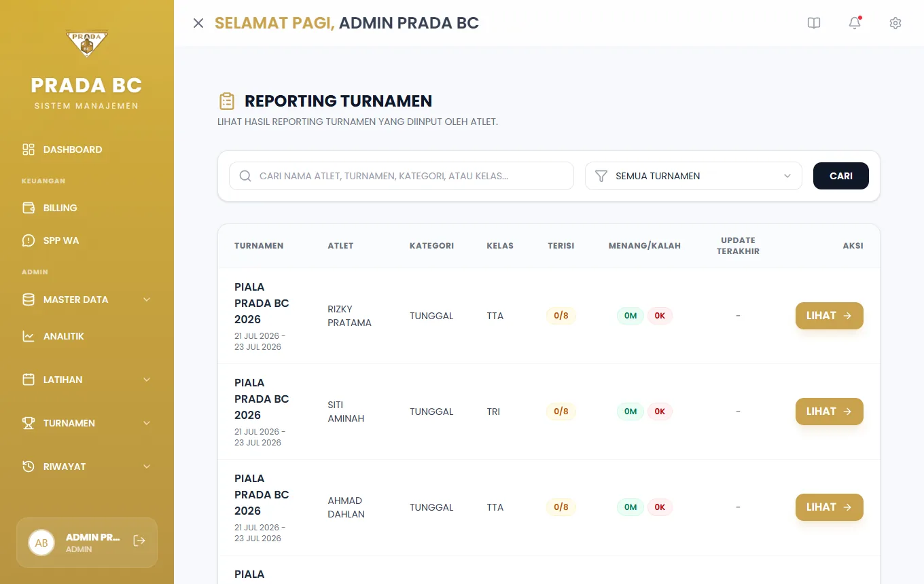Viewport: 924px width, 584px height.
Task: Click the Master Data database icon
Action: [29, 299]
